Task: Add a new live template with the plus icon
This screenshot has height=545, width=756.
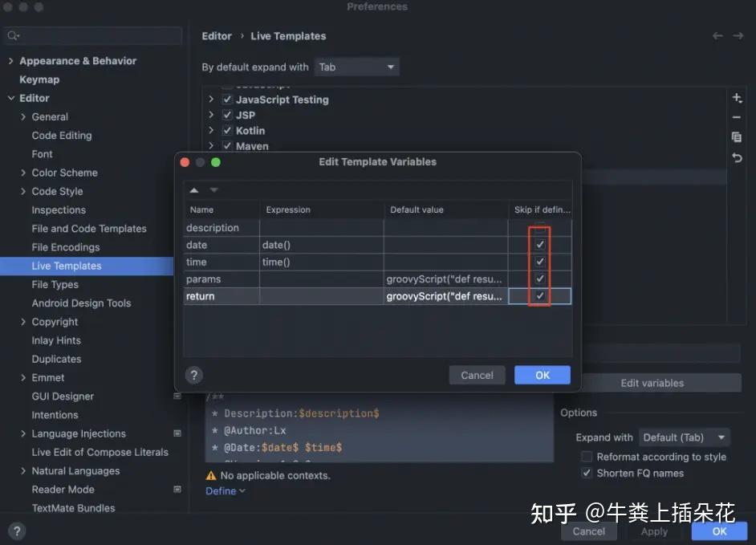Action: [x=737, y=97]
